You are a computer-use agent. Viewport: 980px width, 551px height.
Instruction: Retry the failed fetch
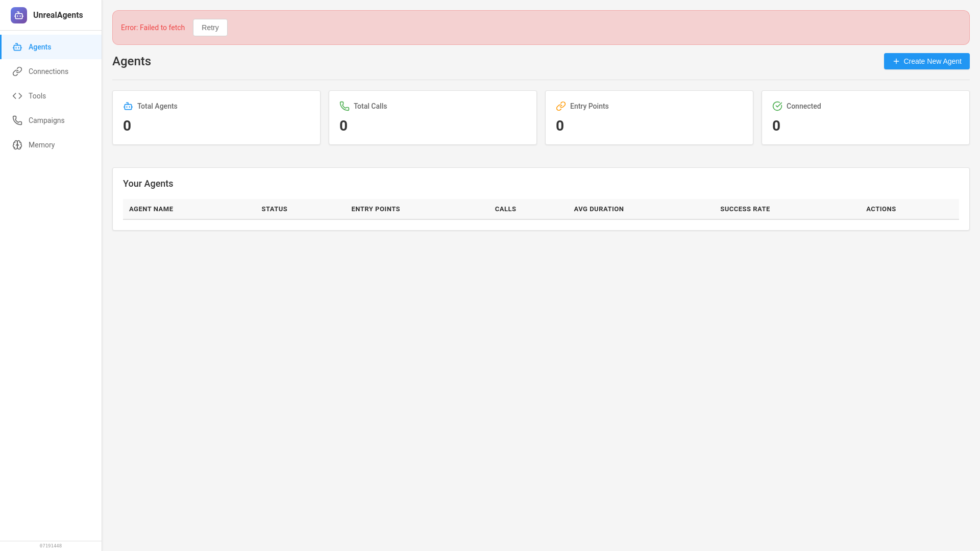210,28
